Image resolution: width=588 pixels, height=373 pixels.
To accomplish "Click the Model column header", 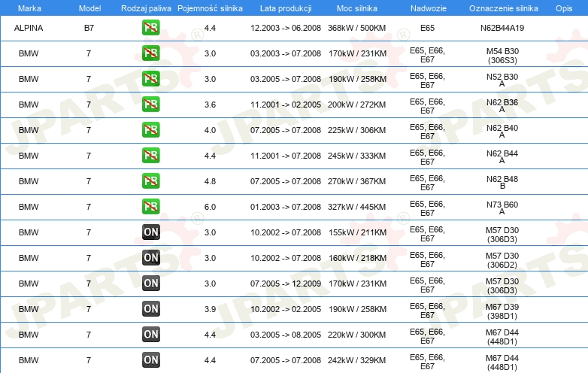I will (x=89, y=8).
